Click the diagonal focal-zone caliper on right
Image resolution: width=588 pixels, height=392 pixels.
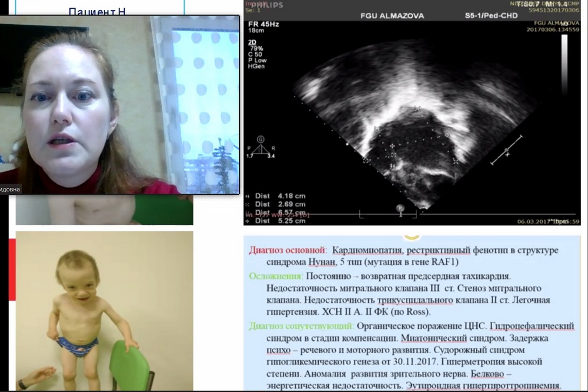(x=507, y=151)
